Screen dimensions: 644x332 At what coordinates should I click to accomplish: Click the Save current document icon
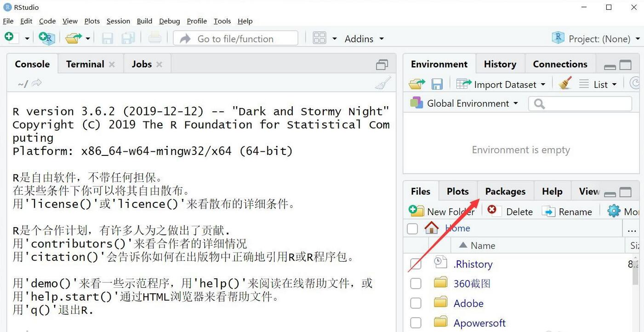tap(108, 38)
